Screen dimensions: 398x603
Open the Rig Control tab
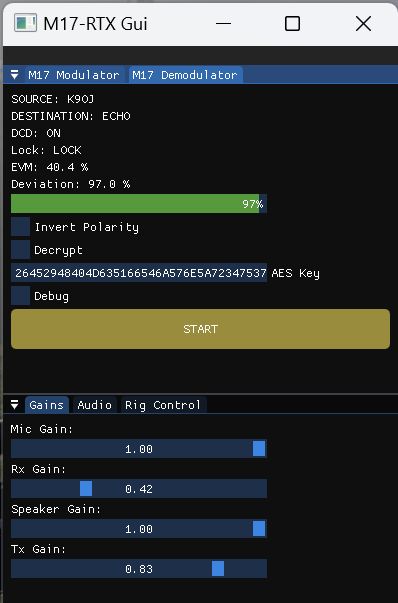click(163, 405)
